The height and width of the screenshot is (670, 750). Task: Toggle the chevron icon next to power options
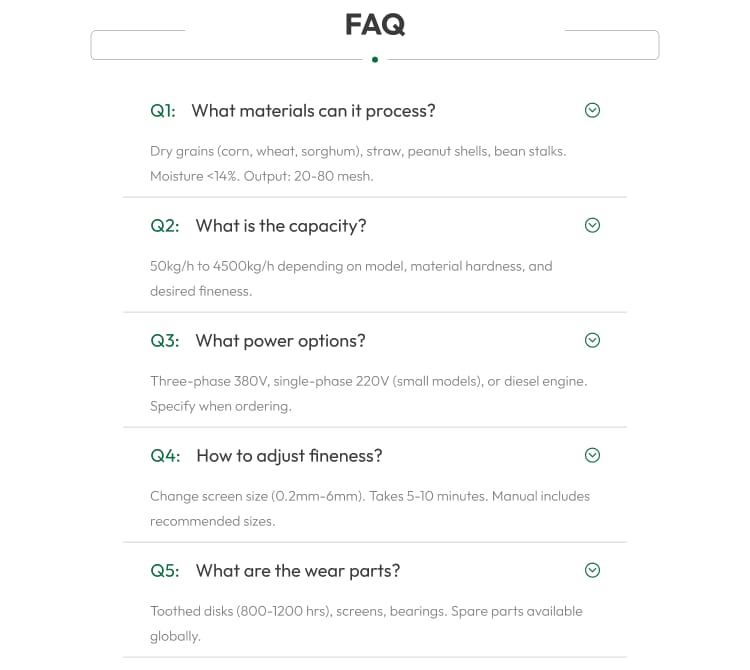(592, 340)
